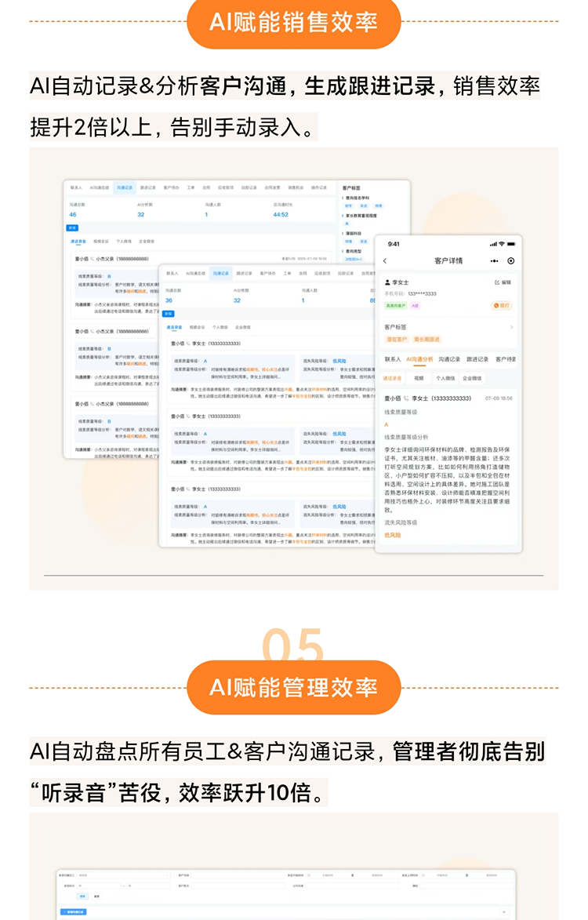Open the 应收款项 tab in the back desktop window

pos(226,187)
